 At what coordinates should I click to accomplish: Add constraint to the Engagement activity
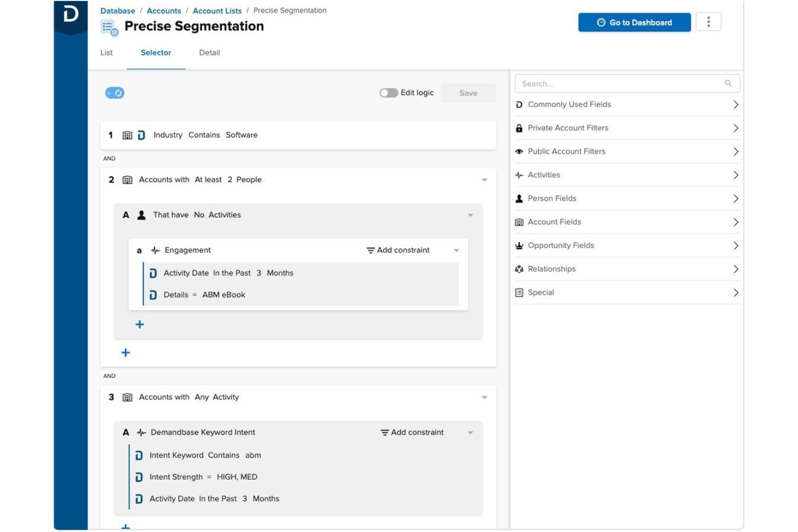(398, 251)
